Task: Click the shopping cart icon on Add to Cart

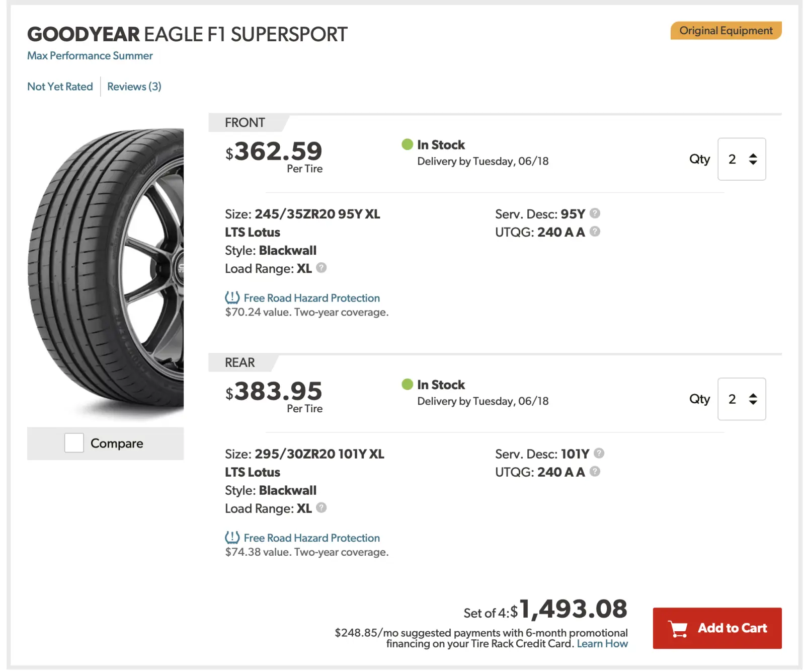Action: [x=677, y=628]
